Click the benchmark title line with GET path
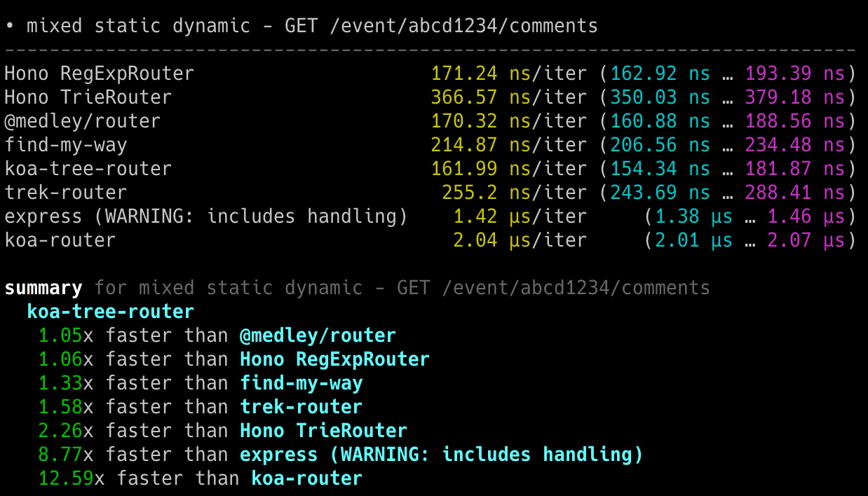Viewport: 868px width, 496px height. [x=301, y=26]
